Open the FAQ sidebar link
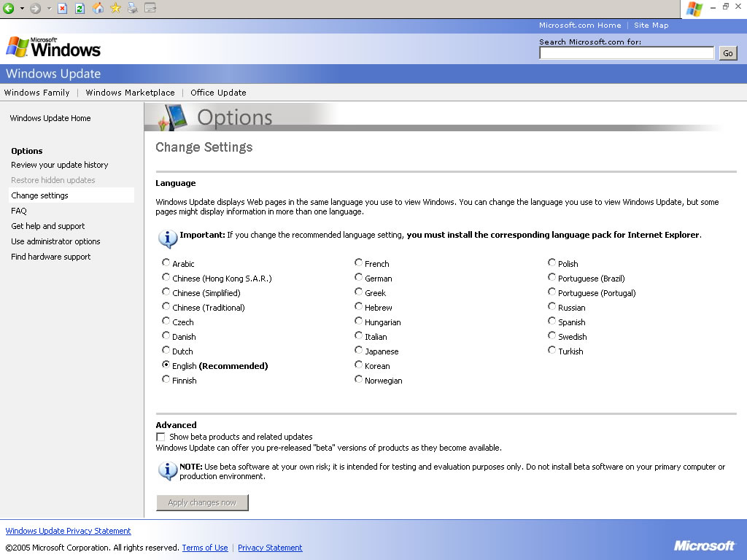This screenshot has height=560, width=747. pos(18,211)
